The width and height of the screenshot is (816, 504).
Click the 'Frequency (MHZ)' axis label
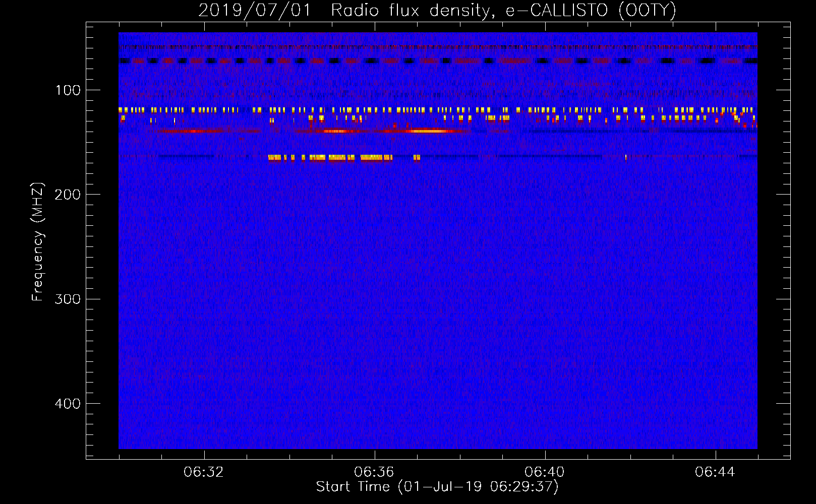coord(38,242)
